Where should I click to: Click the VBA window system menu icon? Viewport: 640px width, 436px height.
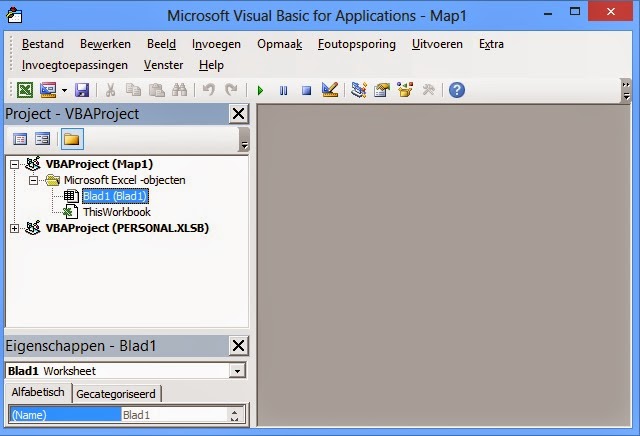tap(14, 16)
